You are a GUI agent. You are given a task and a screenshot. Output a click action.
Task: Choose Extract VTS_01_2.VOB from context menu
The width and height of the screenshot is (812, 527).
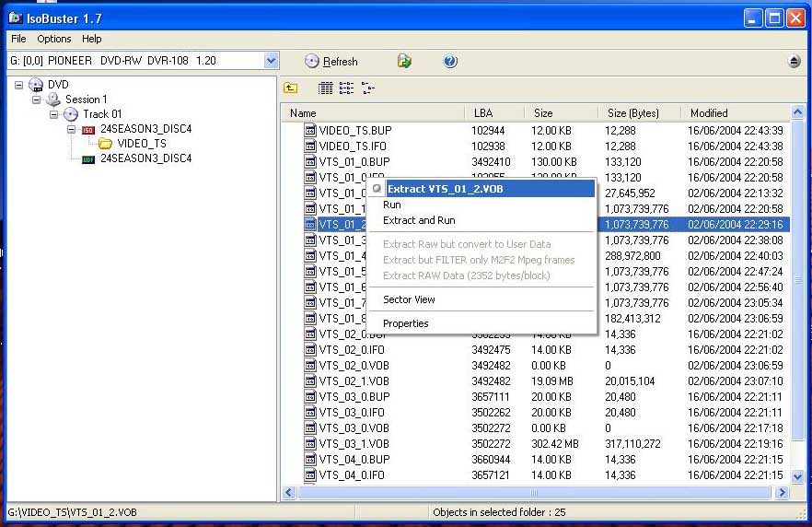coord(481,189)
